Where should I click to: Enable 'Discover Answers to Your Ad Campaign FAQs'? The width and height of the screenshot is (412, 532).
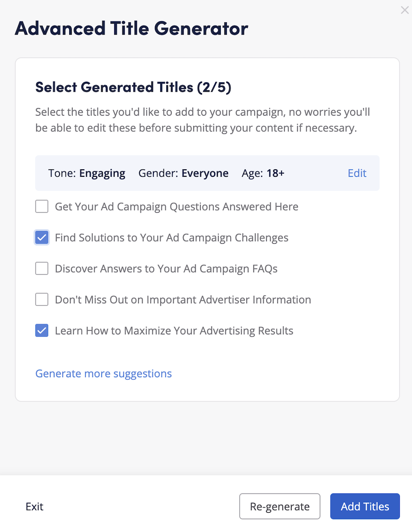coord(42,269)
